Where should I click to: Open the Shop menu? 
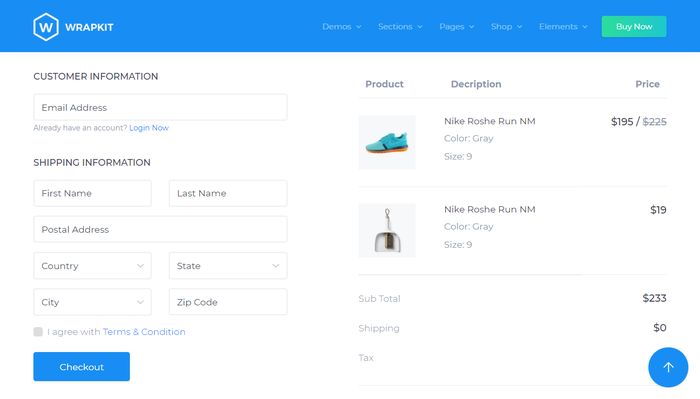coord(506,27)
